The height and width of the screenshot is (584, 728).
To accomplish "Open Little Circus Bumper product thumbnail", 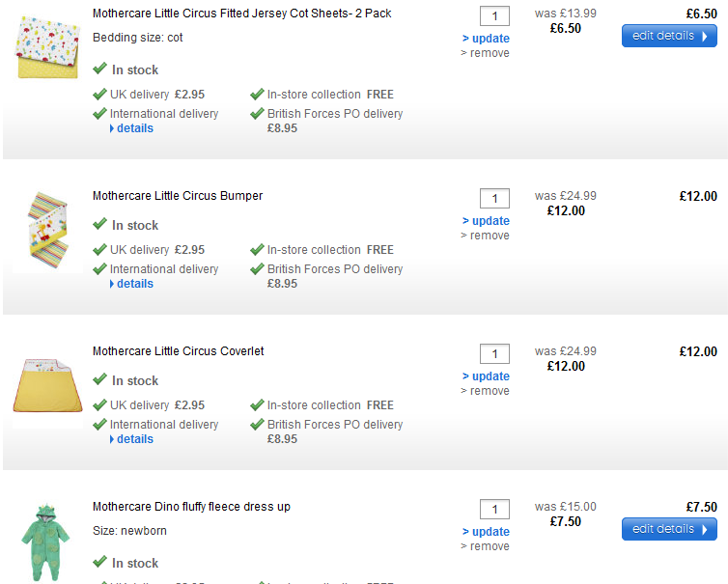I will 48,231.
